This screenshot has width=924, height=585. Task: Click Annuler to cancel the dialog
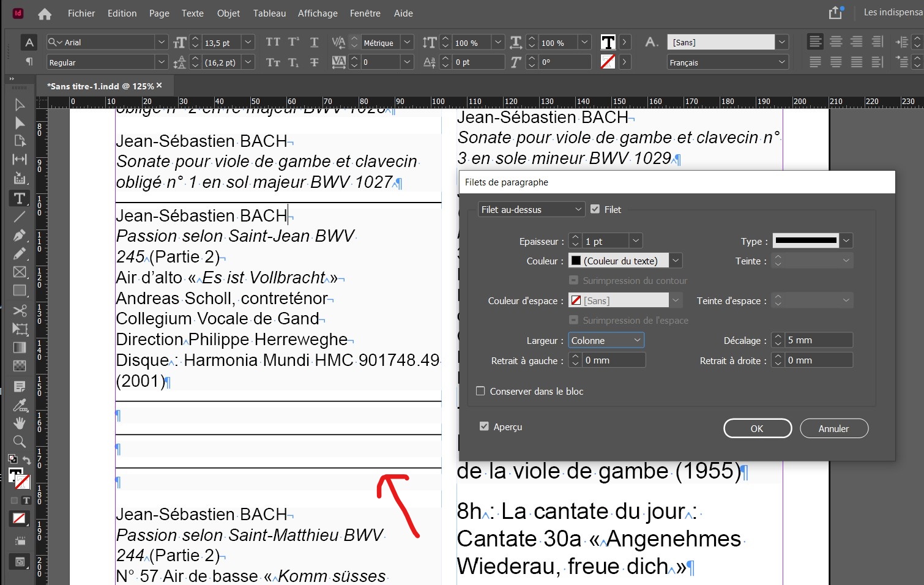click(x=833, y=428)
